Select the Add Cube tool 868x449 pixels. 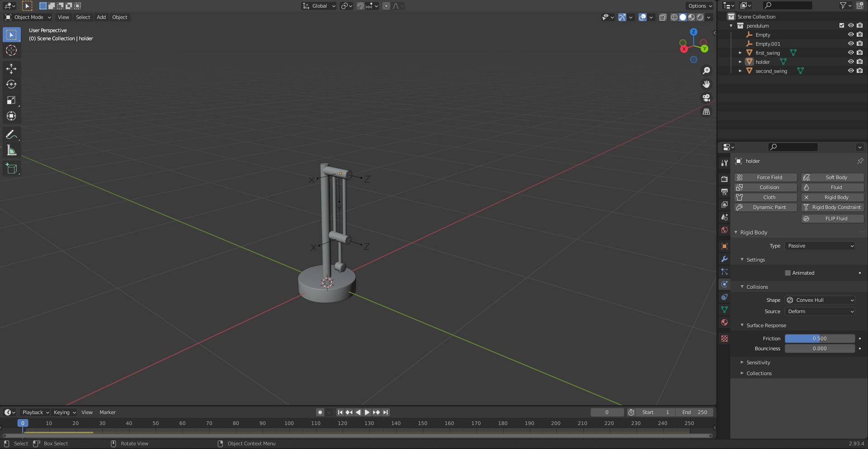[11, 169]
